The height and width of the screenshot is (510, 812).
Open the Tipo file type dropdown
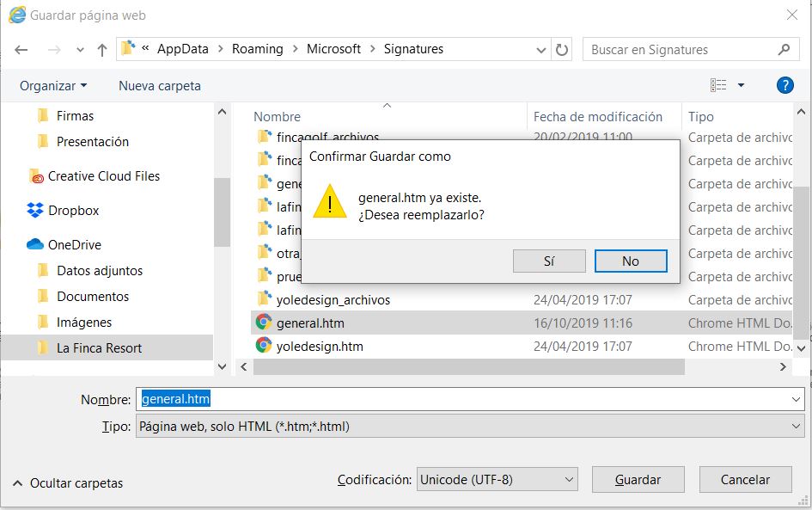pos(469,427)
